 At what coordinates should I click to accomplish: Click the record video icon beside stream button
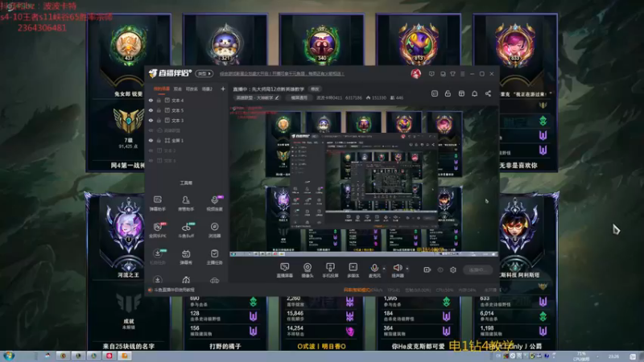click(x=427, y=269)
